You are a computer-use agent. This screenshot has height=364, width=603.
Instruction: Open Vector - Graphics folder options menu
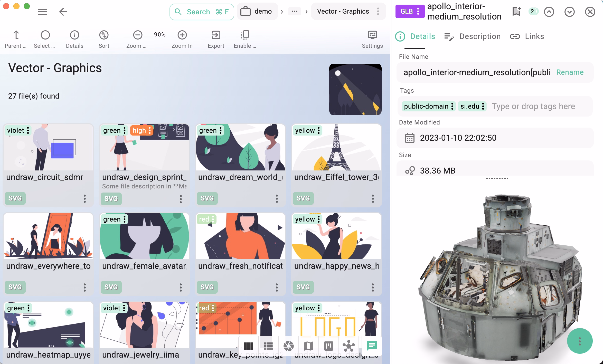point(378,11)
